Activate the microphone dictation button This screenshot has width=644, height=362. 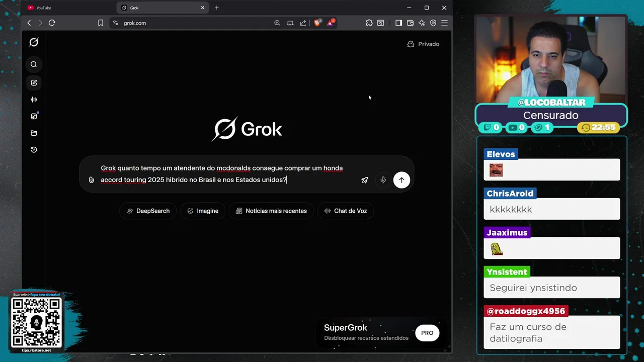tap(383, 180)
